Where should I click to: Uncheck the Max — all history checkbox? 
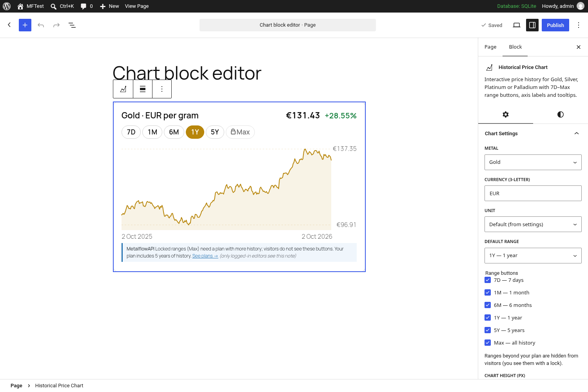(x=488, y=343)
